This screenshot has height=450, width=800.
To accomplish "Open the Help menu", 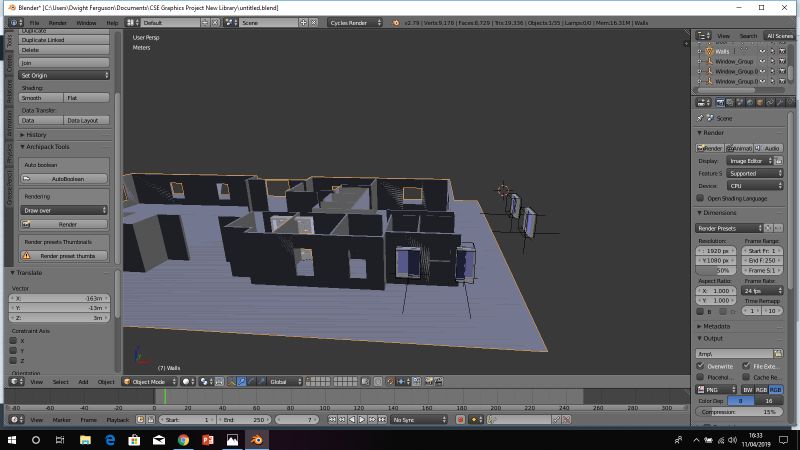I will pyautogui.click(x=112, y=22).
